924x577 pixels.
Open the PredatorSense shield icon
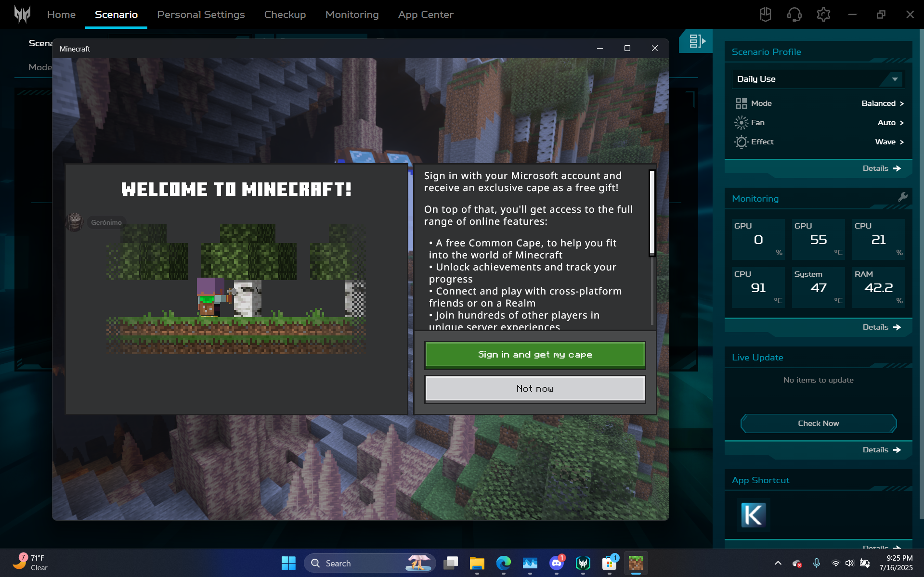pyautogui.click(x=765, y=14)
